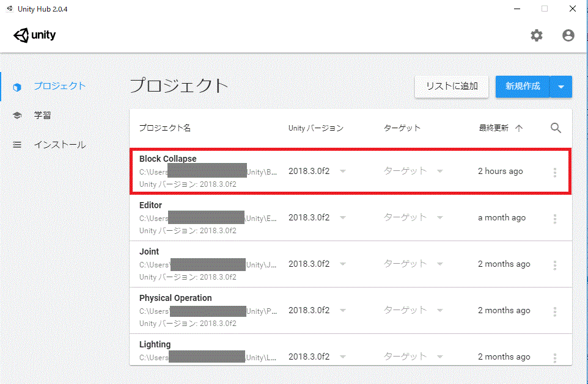Toggle sort order arrow beside 最終更新

519,128
